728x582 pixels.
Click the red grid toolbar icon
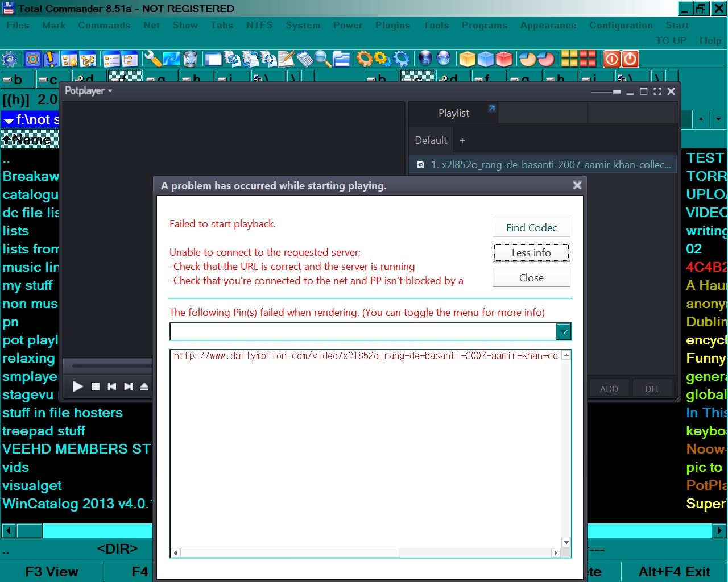pos(588,59)
